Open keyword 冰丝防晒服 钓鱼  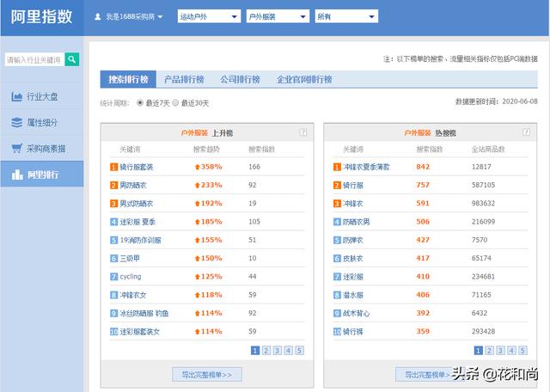pos(144,313)
